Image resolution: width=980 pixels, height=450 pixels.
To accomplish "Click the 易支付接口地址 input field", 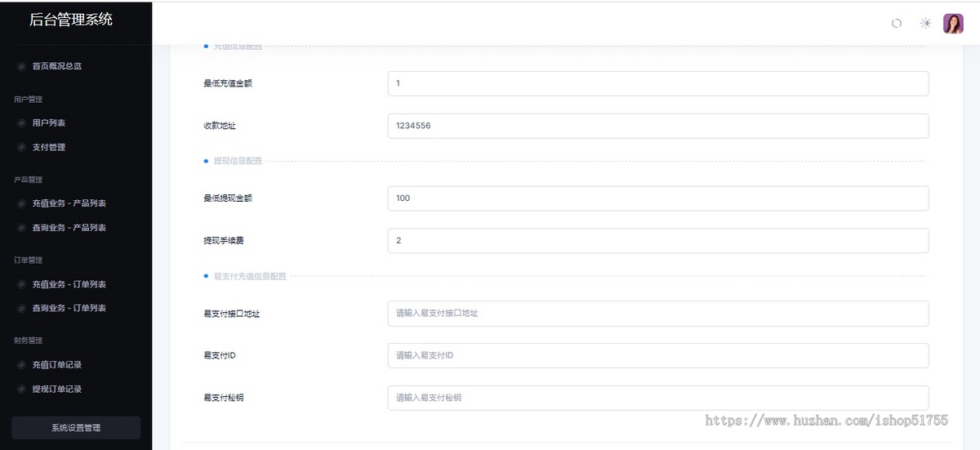I will point(658,314).
